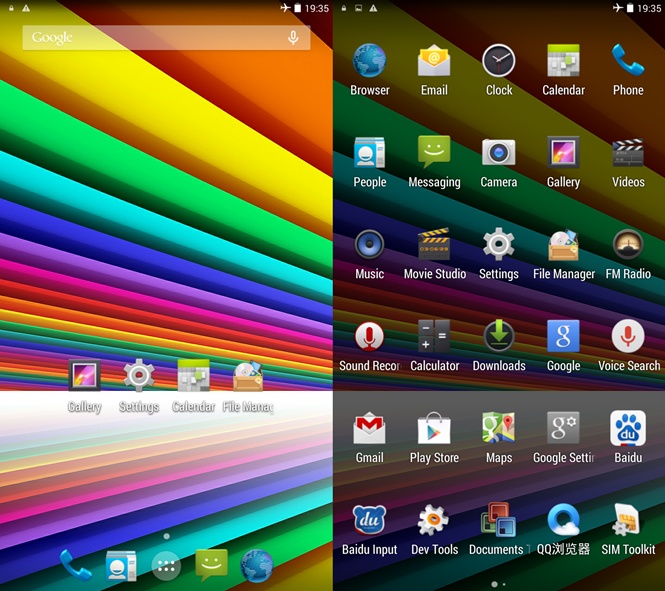Tap the Phone icon in the home dock
This screenshot has width=665, height=591.
(75, 565)
